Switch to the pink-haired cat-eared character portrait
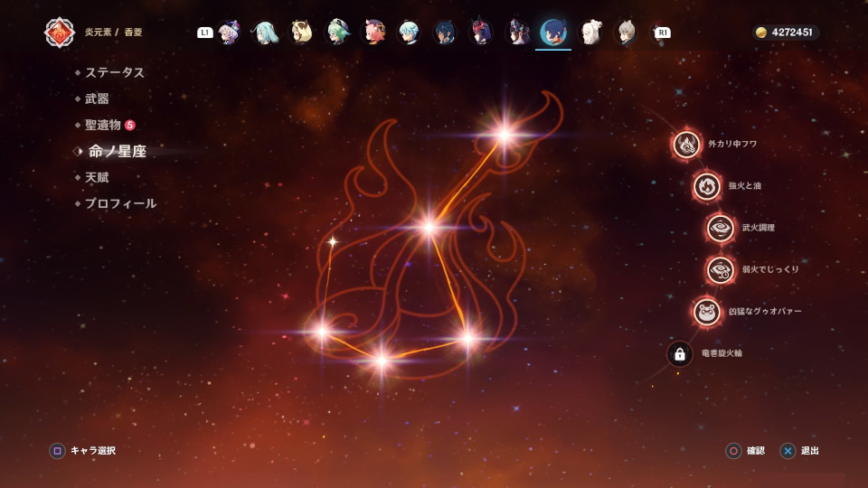Viewport: 868px width, 488px height. (x=373, y=33)
